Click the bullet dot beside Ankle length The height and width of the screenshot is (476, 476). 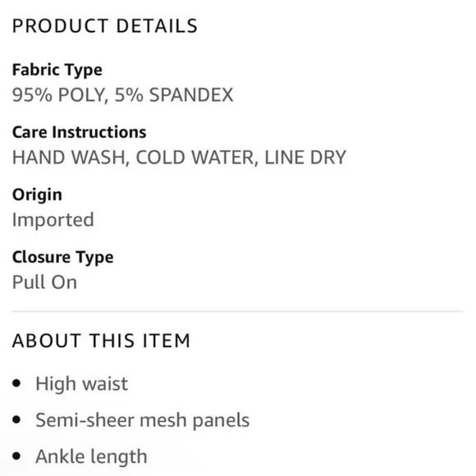click(x=16, y=456)
